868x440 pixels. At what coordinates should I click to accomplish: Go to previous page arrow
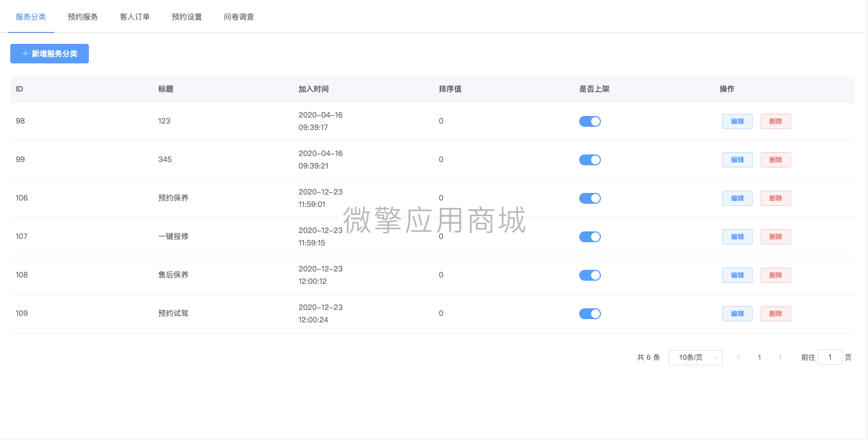click(x=739, y=357)
